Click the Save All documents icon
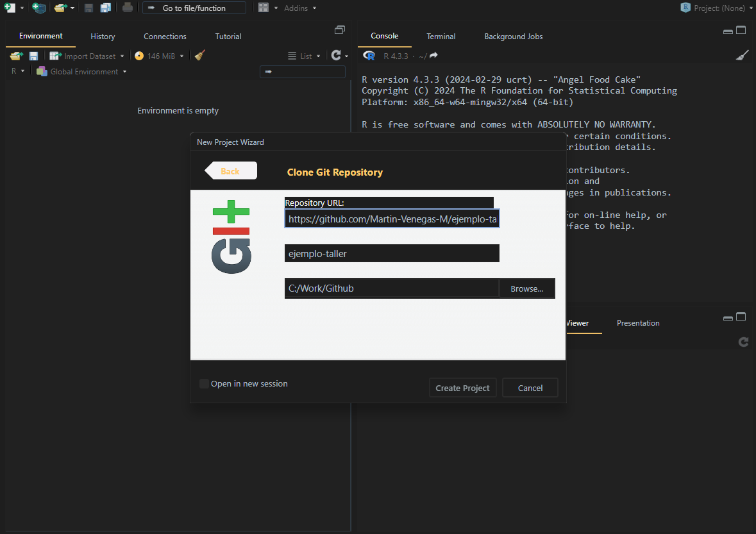This screenshot has width=756, height=534. (106, 8)
